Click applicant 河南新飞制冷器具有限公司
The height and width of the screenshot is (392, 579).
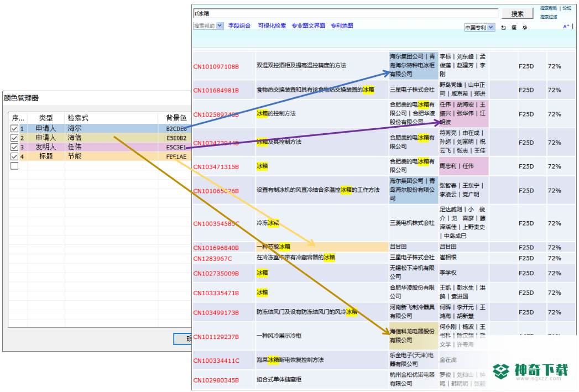(412, 311)
